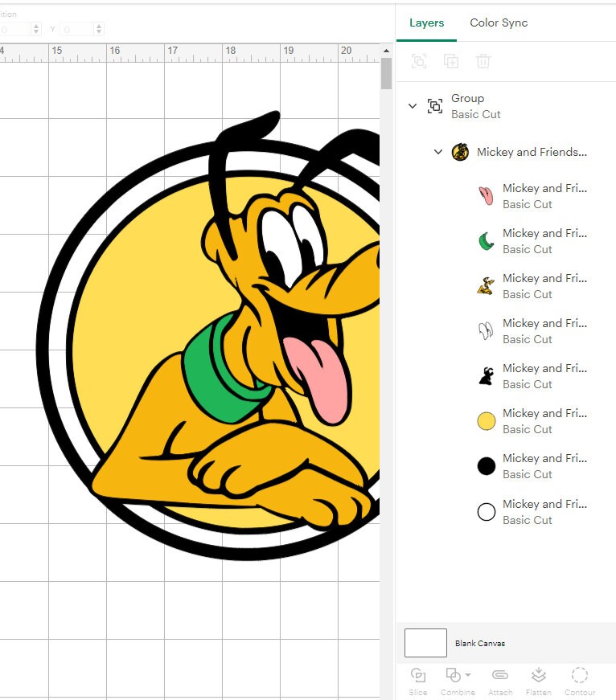The image size is (616, 700).
Task: Click the yellow circle layer swatch
Action: point(486,421)
